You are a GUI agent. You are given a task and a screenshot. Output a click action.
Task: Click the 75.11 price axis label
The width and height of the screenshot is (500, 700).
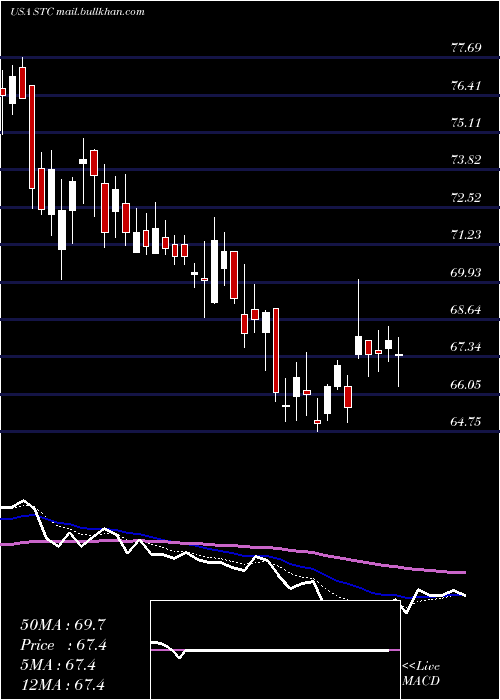(466, 122)
